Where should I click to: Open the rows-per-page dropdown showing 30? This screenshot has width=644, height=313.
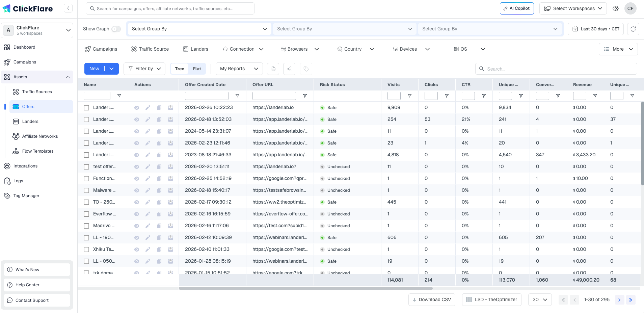[540, 299]
